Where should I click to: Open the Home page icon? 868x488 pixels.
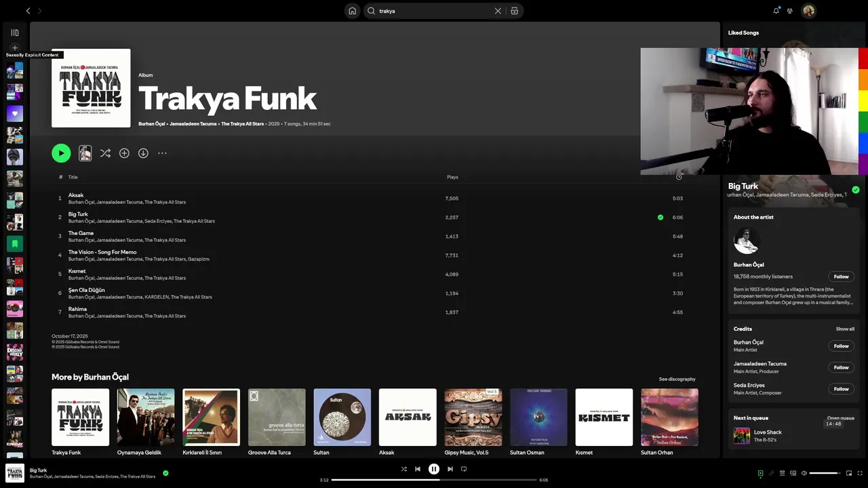click(352, 11)
